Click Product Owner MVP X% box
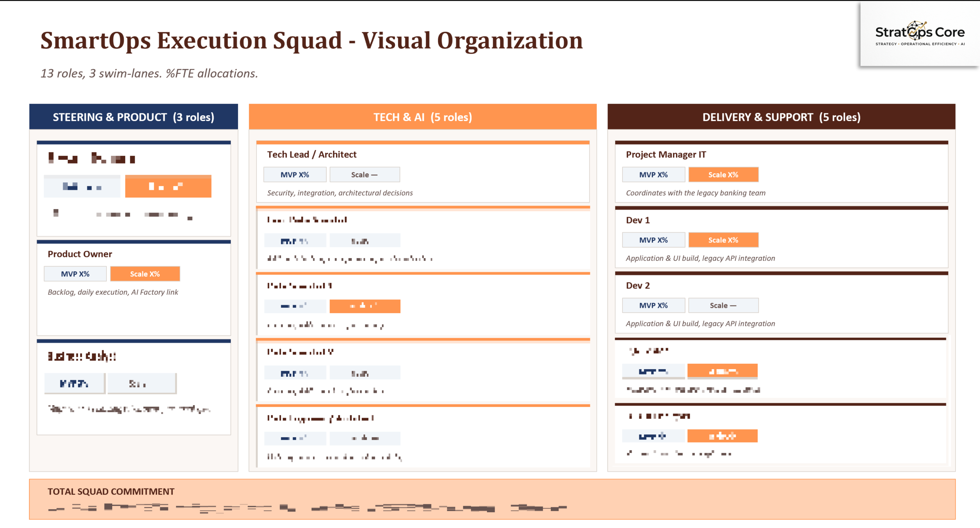This screenshot has height=528, width=980. (75, 274)
